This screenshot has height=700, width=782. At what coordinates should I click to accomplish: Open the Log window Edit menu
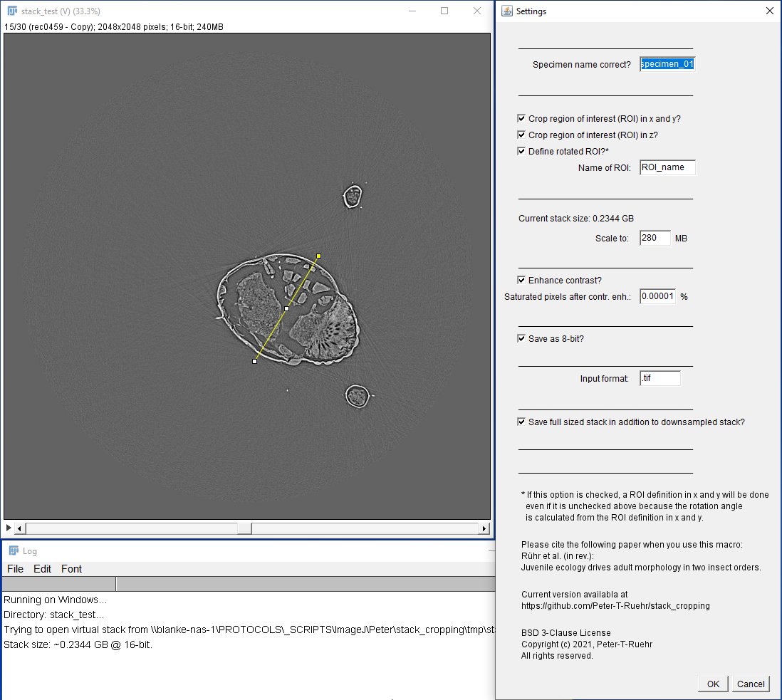43,569
